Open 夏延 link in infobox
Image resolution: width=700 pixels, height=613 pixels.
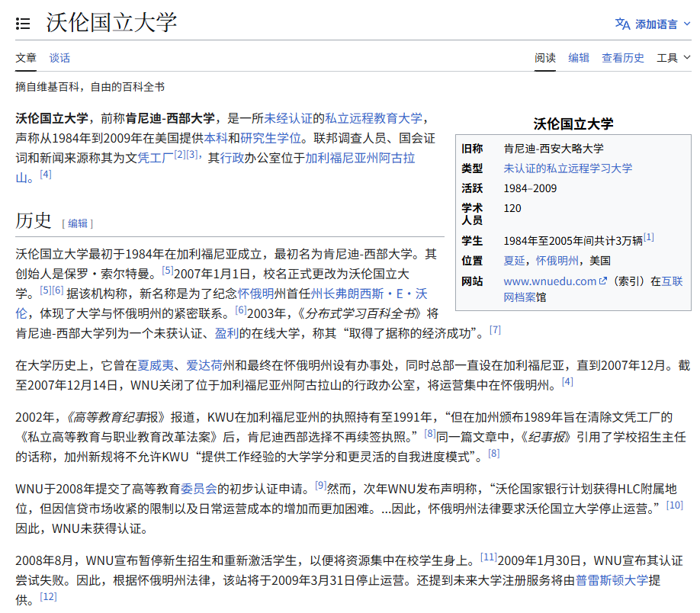tap(514, 261)
